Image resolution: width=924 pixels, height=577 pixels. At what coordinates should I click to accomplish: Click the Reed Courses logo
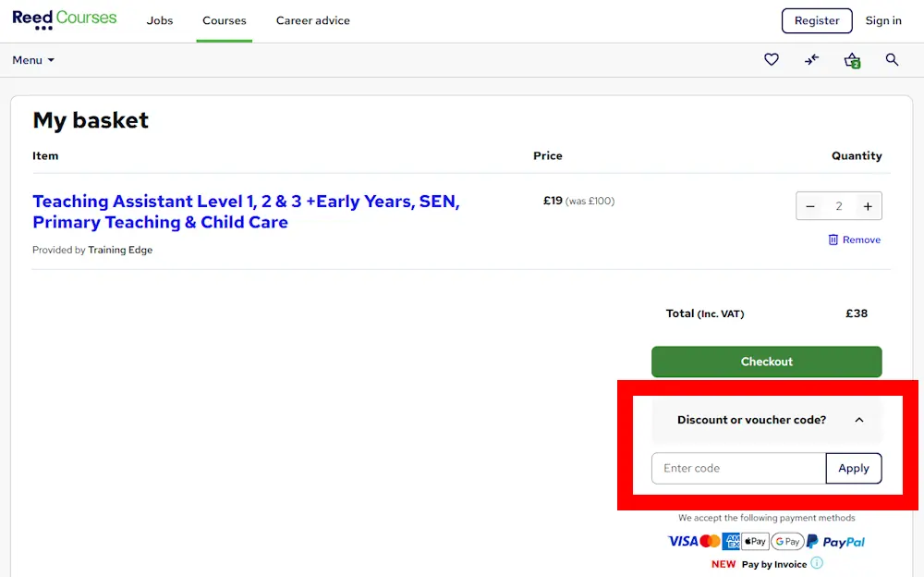[65, 19]
